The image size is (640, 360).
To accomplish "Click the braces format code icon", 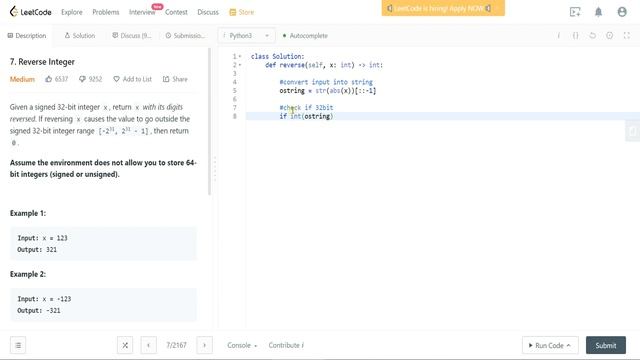I will [576, 36].
